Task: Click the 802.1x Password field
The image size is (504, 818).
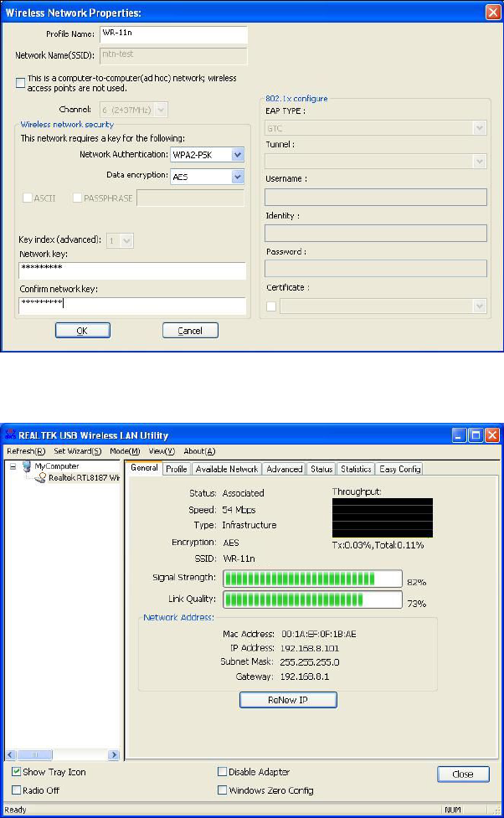Action: coord(376,268)
